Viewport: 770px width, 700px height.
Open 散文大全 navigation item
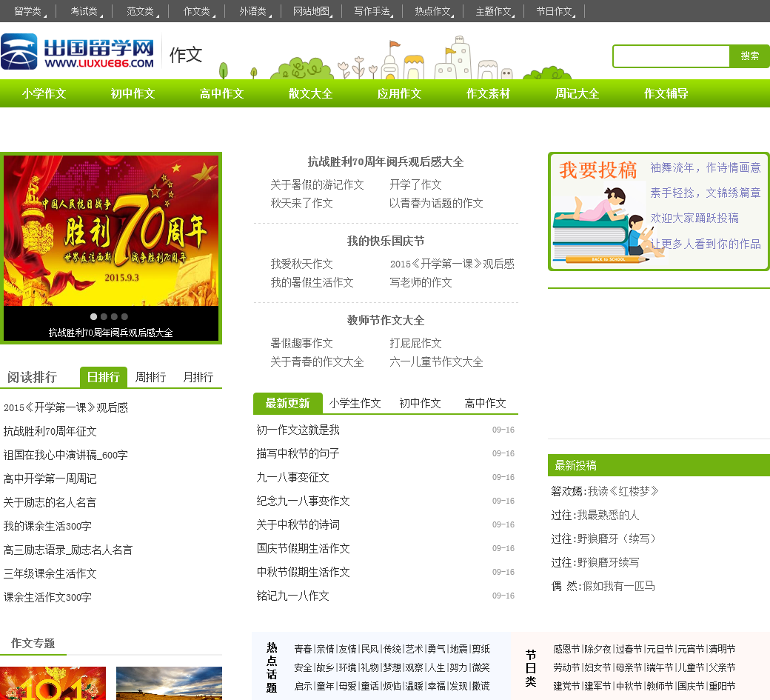[311, 93]
